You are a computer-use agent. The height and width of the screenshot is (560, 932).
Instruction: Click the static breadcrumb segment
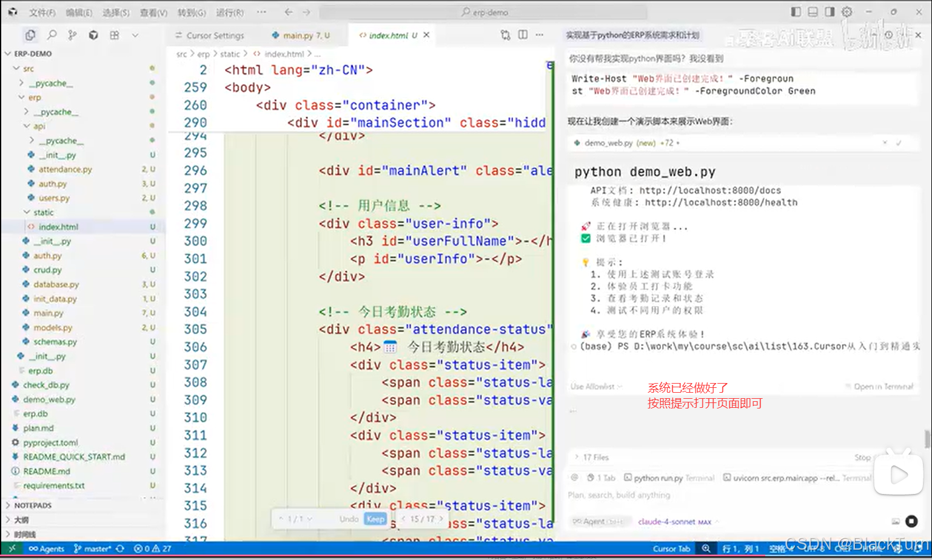click(230, 54)
